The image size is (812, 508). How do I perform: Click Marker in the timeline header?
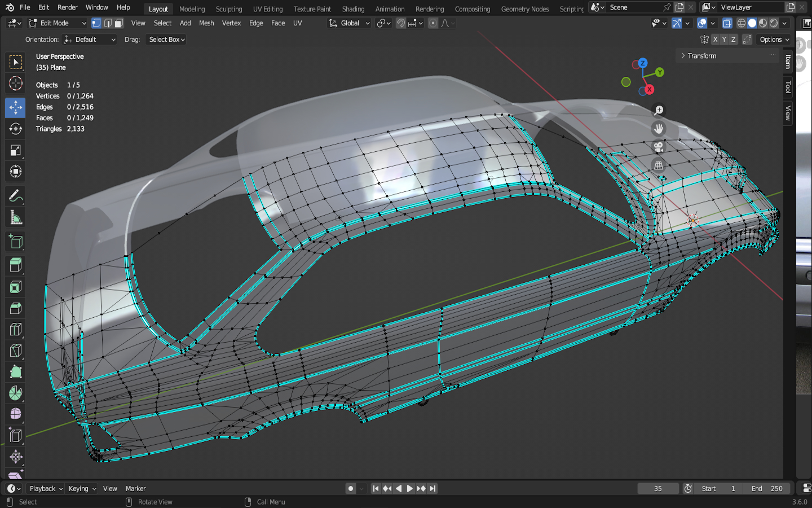[x=135, y=489]
